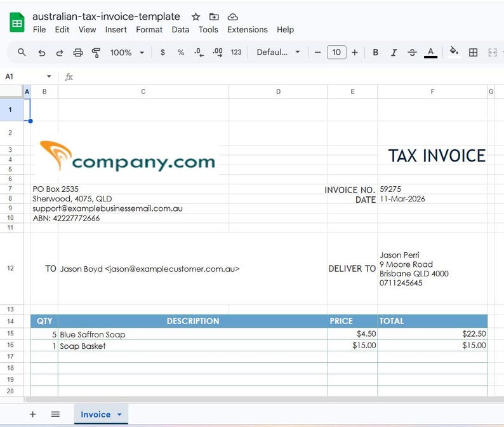This screenshot has height=427, width=504.
Task: Increase decimal places
Action: click(218, 53)
